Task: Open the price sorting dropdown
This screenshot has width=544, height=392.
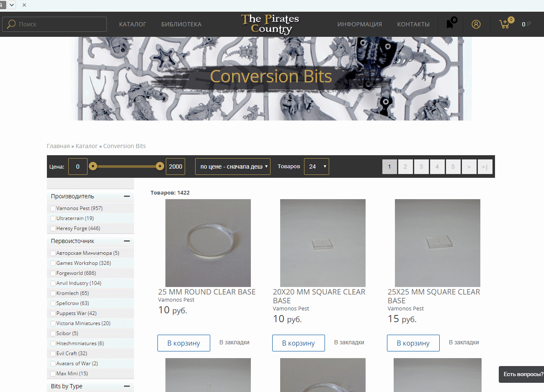Action: click(233, 167)
